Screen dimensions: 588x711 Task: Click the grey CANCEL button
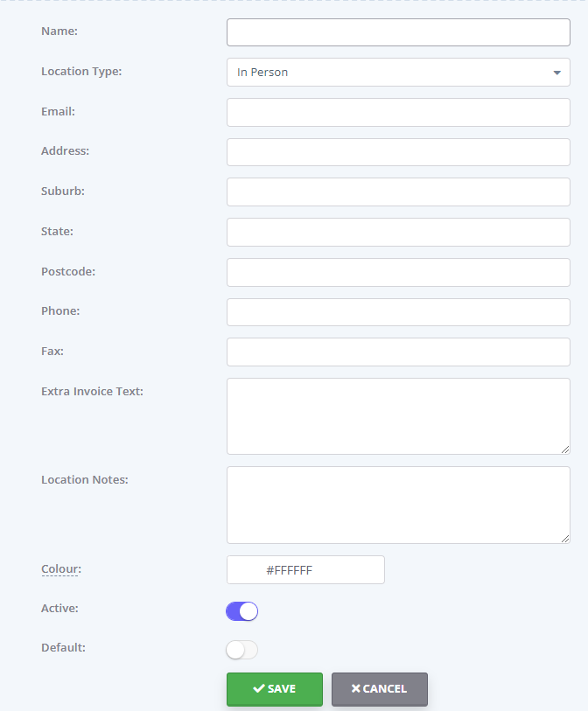379,689
